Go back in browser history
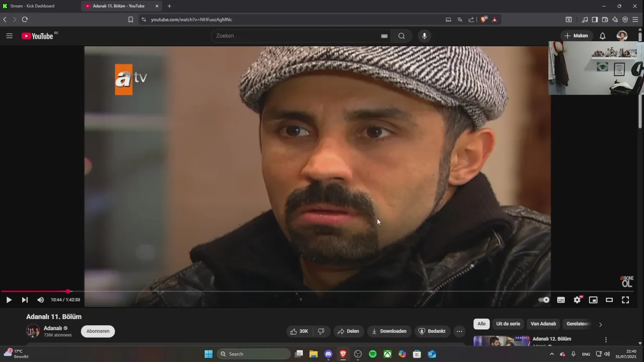644x362 pixels. [5, 20]
